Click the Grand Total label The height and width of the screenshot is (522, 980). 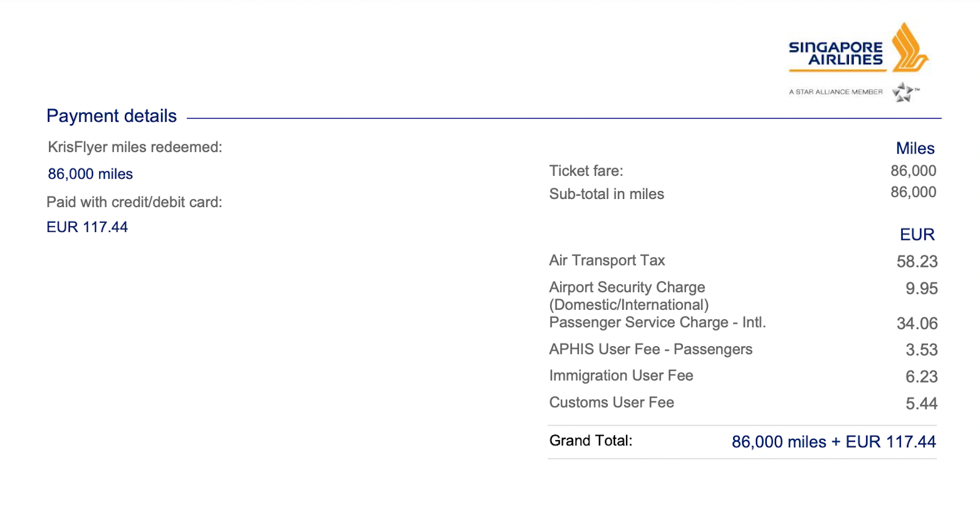(x=590, y=441)
